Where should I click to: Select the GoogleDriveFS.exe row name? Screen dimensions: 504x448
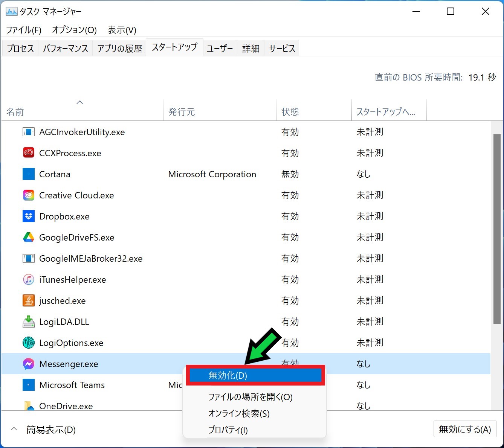click(x=77, y=238)
